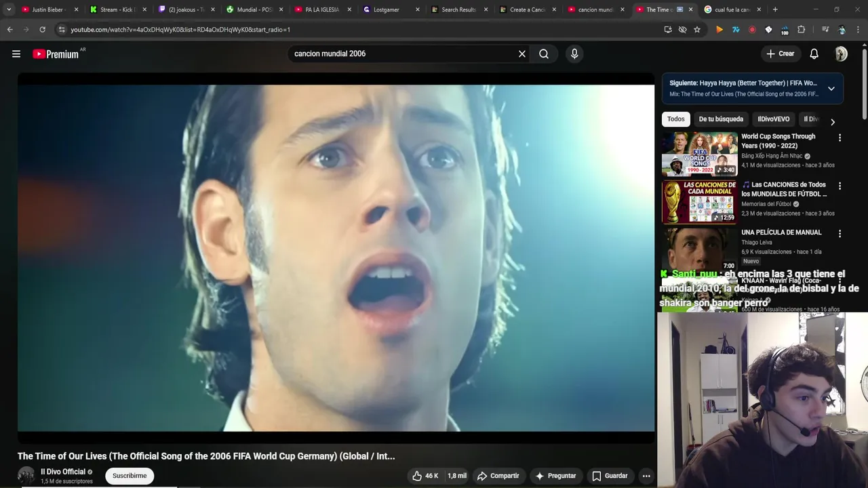The image size is (868, 488).
Task: Open the extensions puzzle piece menu
Action: [x=801, y=29]
